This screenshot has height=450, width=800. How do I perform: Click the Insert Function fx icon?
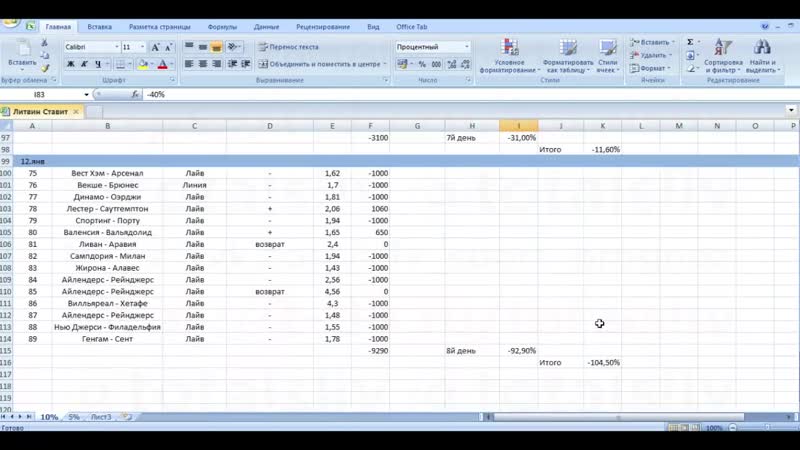[x=135, y=94]
